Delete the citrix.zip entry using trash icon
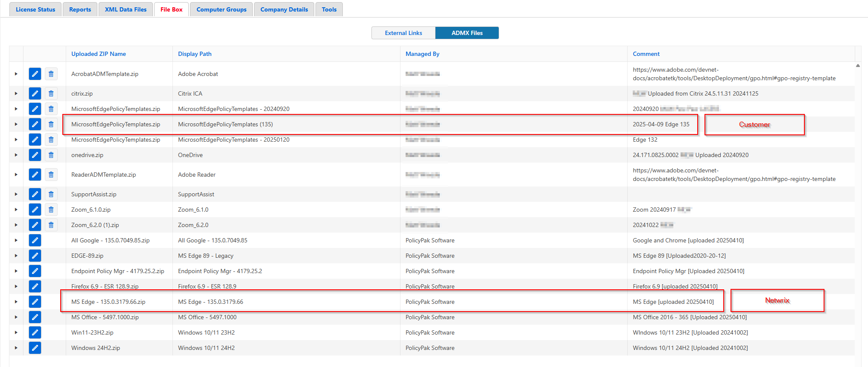Image resolution: width=868 pixels, height=367 pixels. pos(51,93)
